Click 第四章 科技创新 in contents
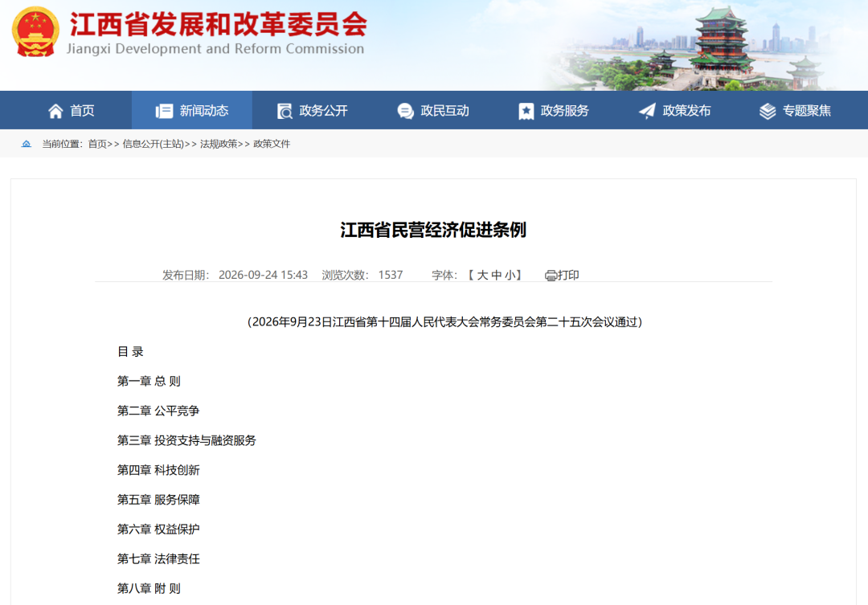Image resolution: width=868 pixels, height=605 pixels. point(158,470)
